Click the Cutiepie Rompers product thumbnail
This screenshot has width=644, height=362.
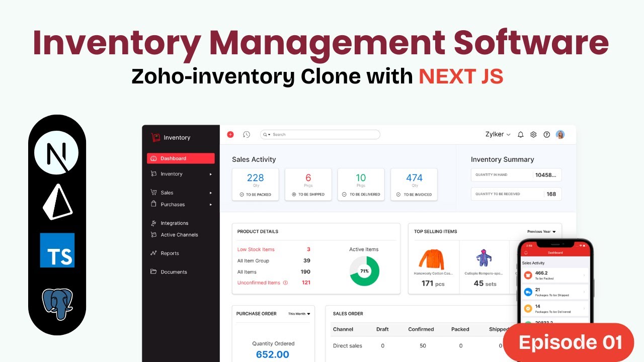(485, 257)
